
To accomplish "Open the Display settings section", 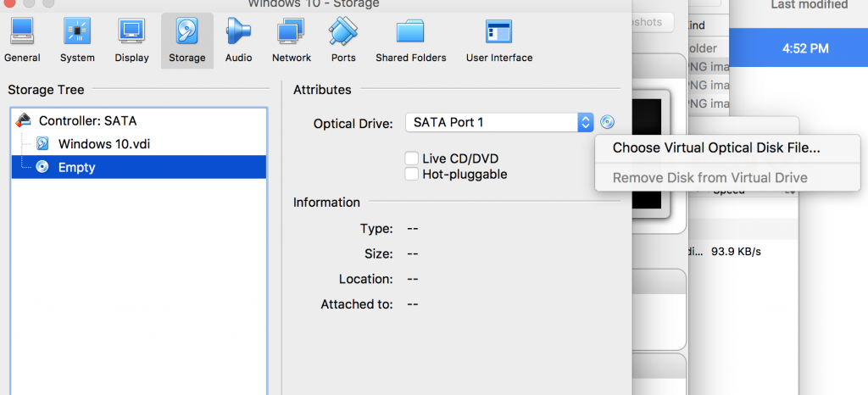I will click(131, 41).
